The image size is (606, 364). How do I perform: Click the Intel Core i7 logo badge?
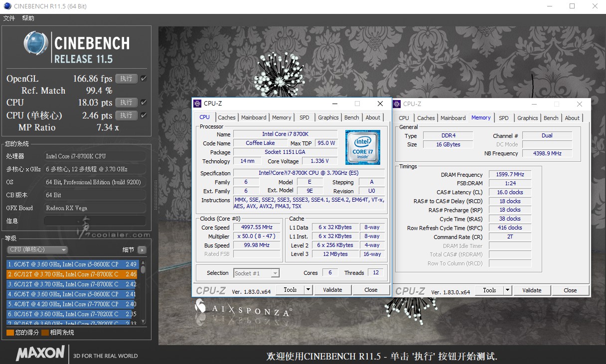pyautogui.click(x=363, y=147)
